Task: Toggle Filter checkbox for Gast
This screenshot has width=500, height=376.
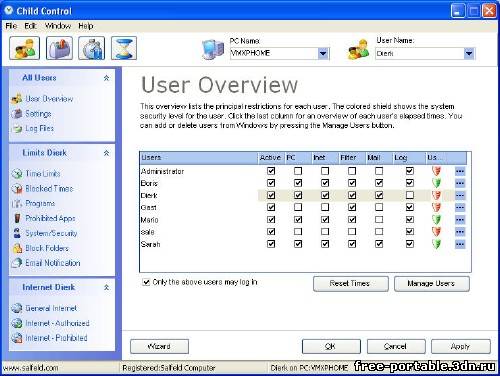Action: click(x=352, y=207)
